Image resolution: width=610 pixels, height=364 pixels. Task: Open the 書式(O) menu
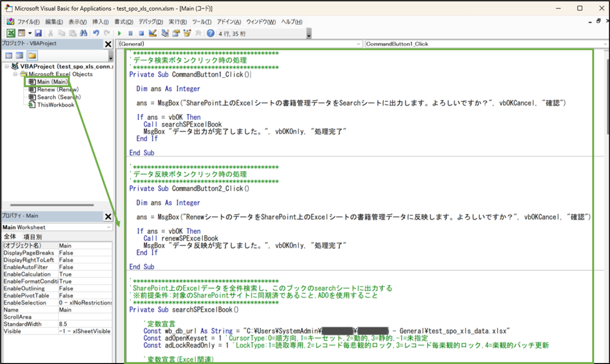point(124,22)
